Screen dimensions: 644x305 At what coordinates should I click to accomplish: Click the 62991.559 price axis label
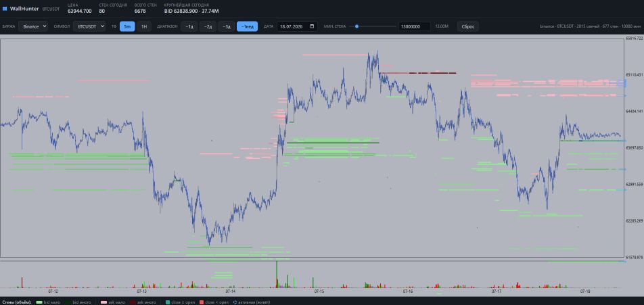pos(634,185)
